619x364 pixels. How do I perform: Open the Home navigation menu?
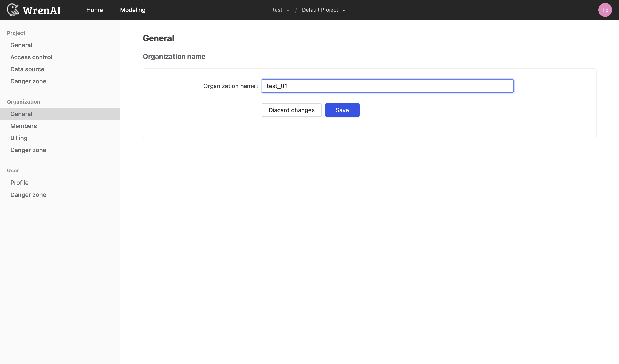95,9
